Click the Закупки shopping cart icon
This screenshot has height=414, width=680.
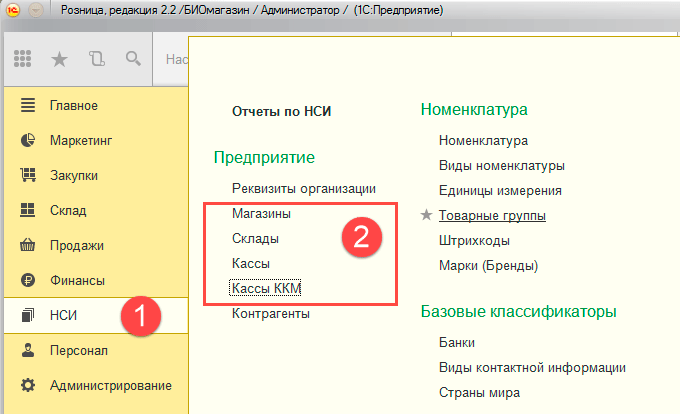pos(28,175)
